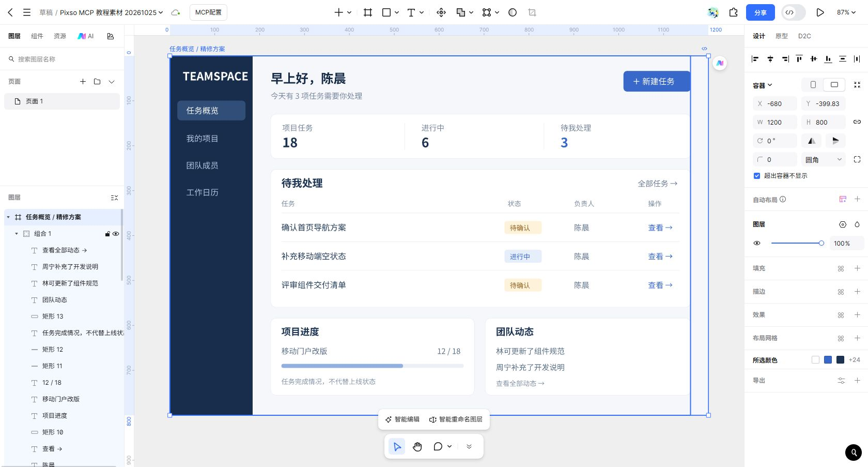This screenshot has width=868, height=467.
Task: Switch to the 资源 tab
Action: coord(60,36)
